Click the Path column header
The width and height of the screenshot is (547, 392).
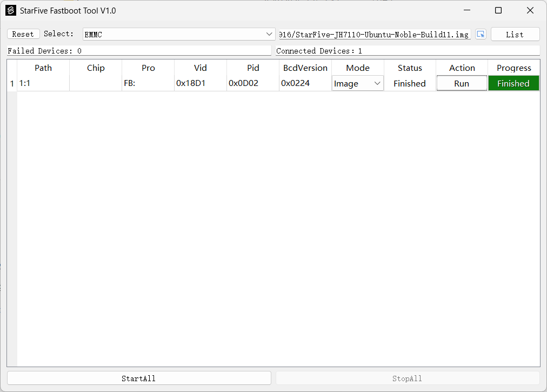click(x=43, y=68)
